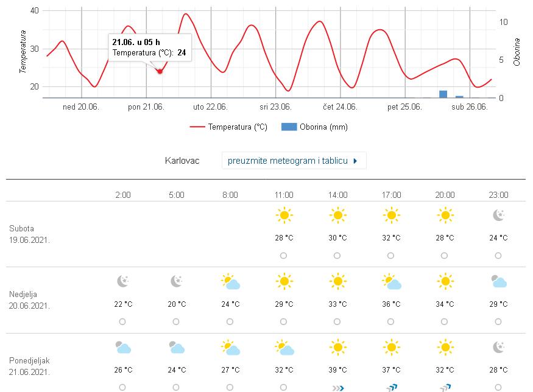Viewport: 533px width, 392px height.
Task: Click wind arrow icon Ponedjeljak 17:00
Action: coord(391,387)
